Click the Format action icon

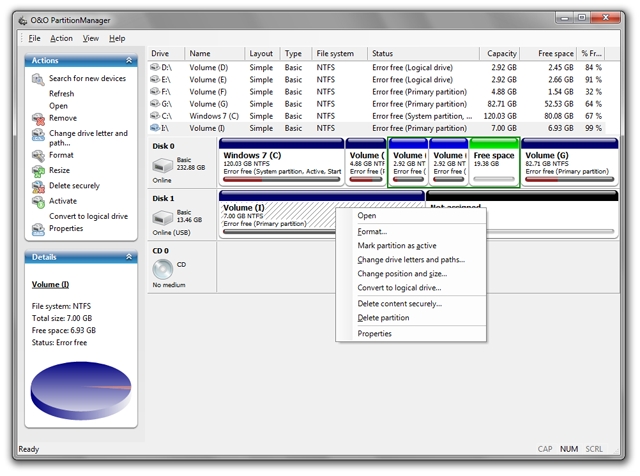click(x=39, y=155)
